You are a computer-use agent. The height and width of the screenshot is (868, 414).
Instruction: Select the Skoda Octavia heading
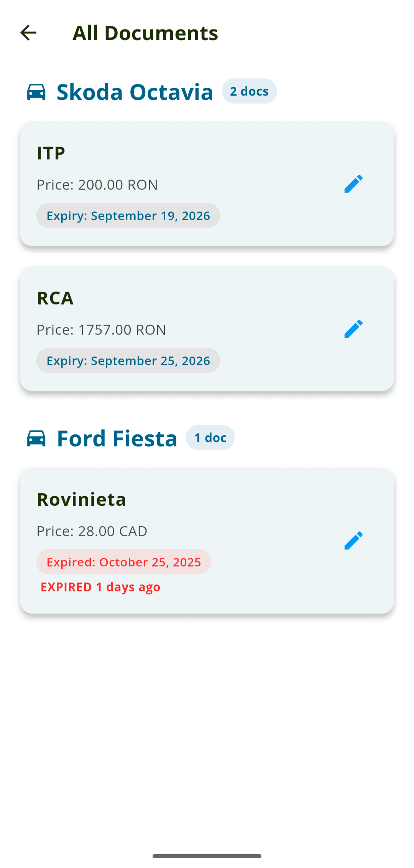tap(135, 92)
